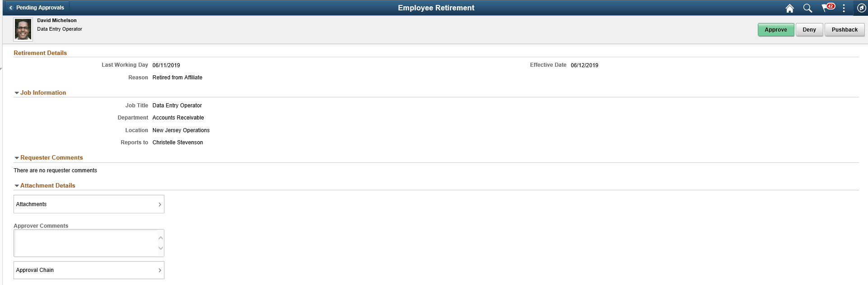Click the Attachments row chevron
Viewport: 868px width, 285px height.
click(159, 204)
